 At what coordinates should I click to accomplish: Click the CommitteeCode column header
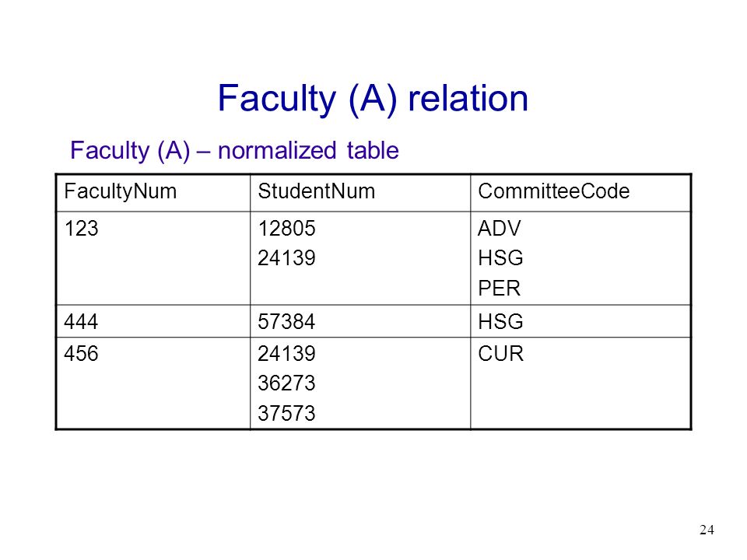[x=553, y=191]
